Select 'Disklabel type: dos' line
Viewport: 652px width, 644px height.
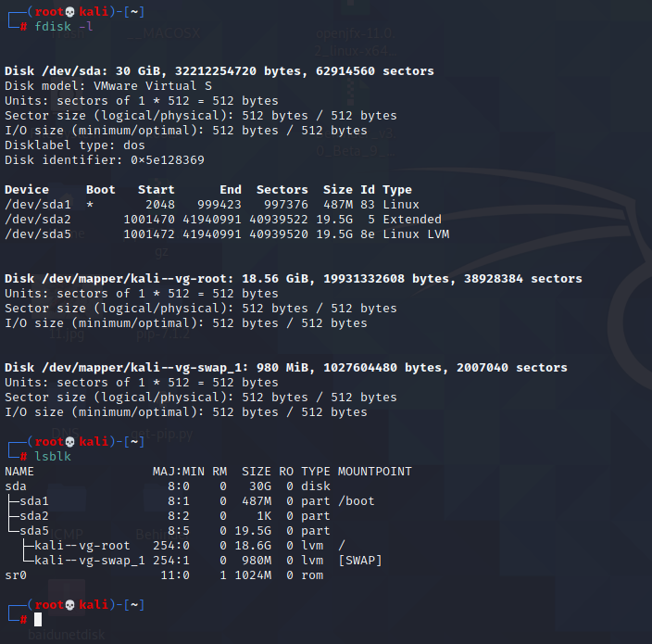point(75,145)
